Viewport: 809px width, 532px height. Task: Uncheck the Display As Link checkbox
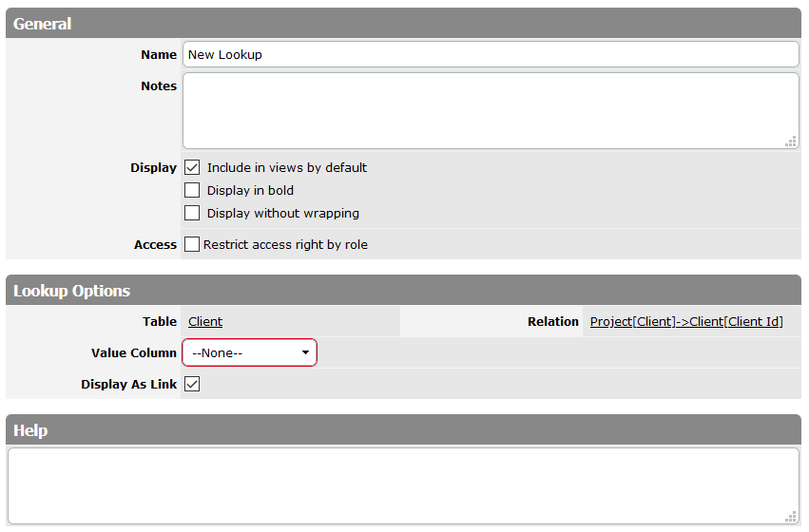pyautogui.click(x=192, y=384)
